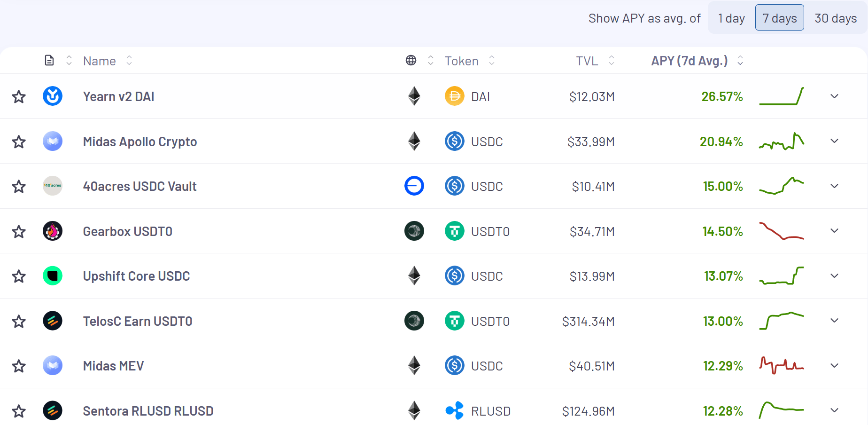Sort the table by TVL column
868x425 pixels.
pos(588,61)
